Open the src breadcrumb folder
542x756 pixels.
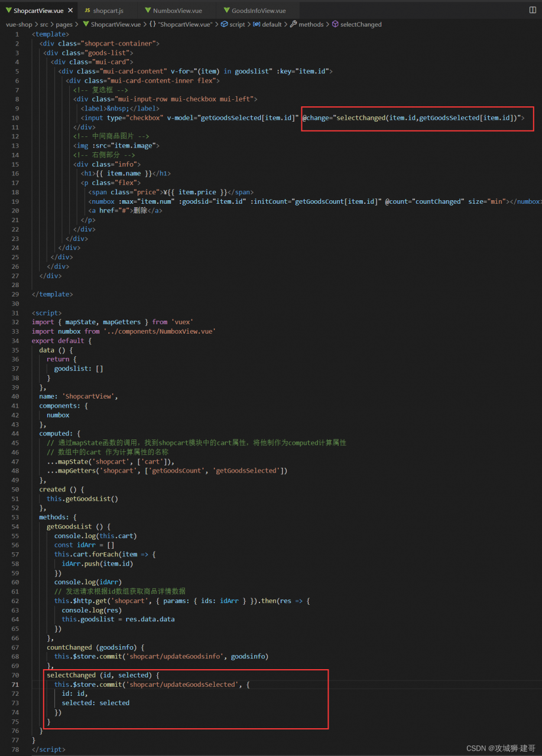click(x=44, y=24)
